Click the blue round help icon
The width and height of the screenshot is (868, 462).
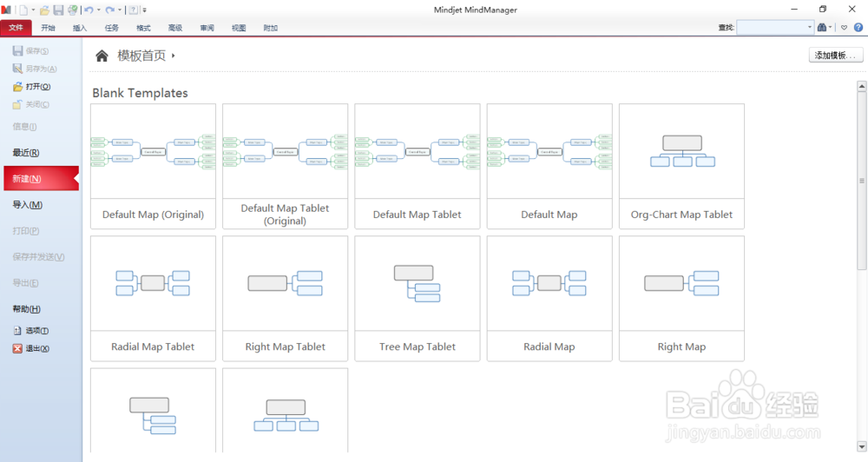[858, 27]
